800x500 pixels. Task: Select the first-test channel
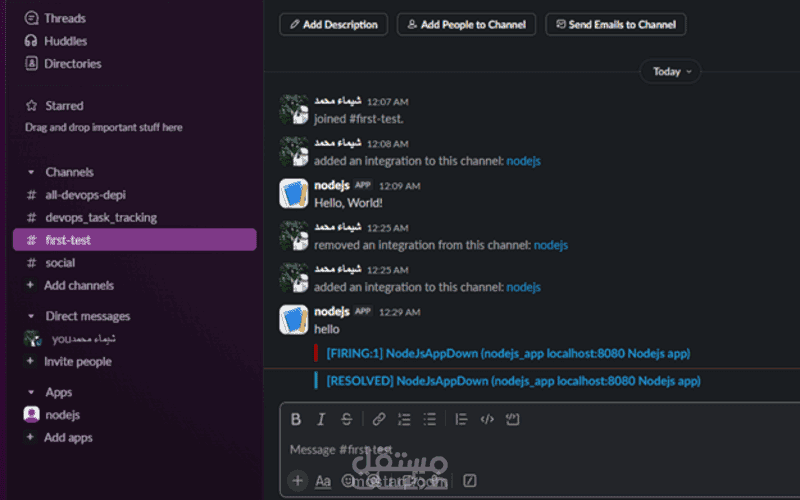click(135, 240)
